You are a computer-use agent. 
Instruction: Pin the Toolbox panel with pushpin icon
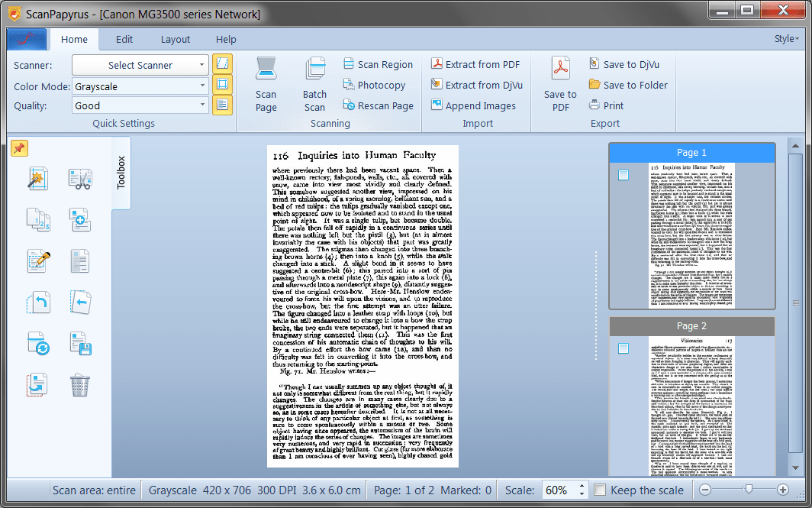(19, 147)
